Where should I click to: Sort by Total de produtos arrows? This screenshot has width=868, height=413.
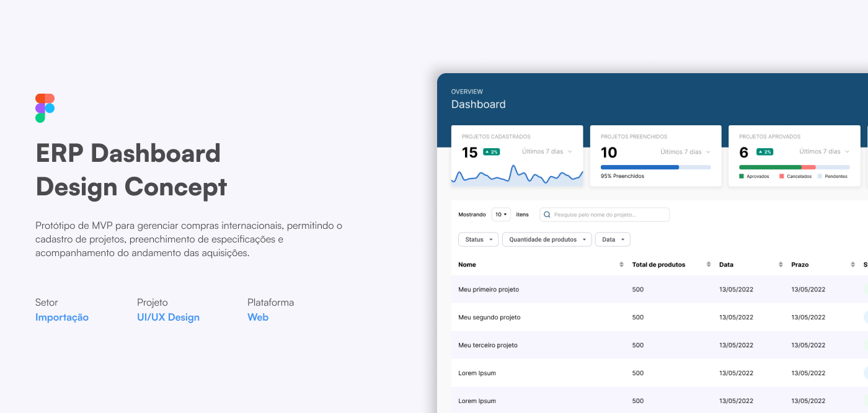[708, 265]
